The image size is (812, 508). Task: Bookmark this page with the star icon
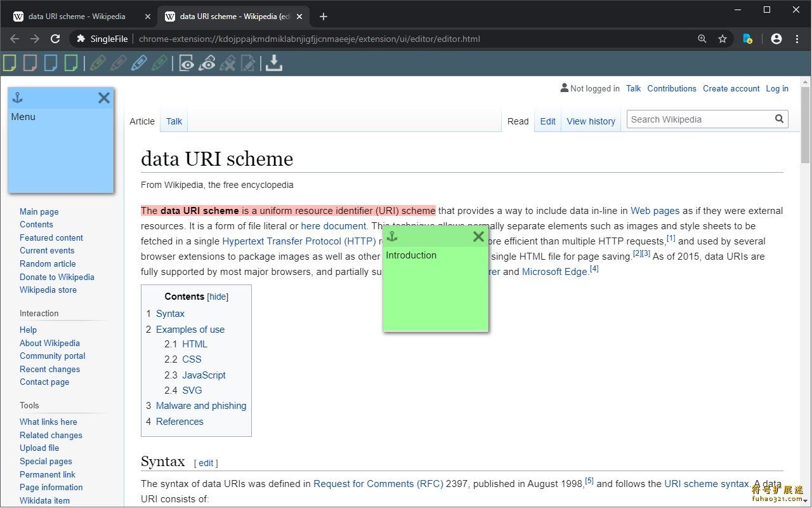click(x=722, y=39)
